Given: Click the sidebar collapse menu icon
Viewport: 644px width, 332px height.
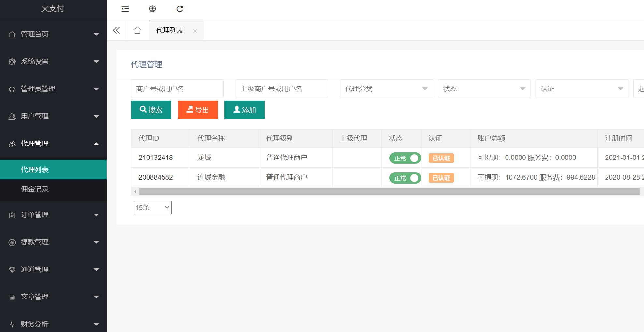Looking at the screenshot, I should point(125,9).
